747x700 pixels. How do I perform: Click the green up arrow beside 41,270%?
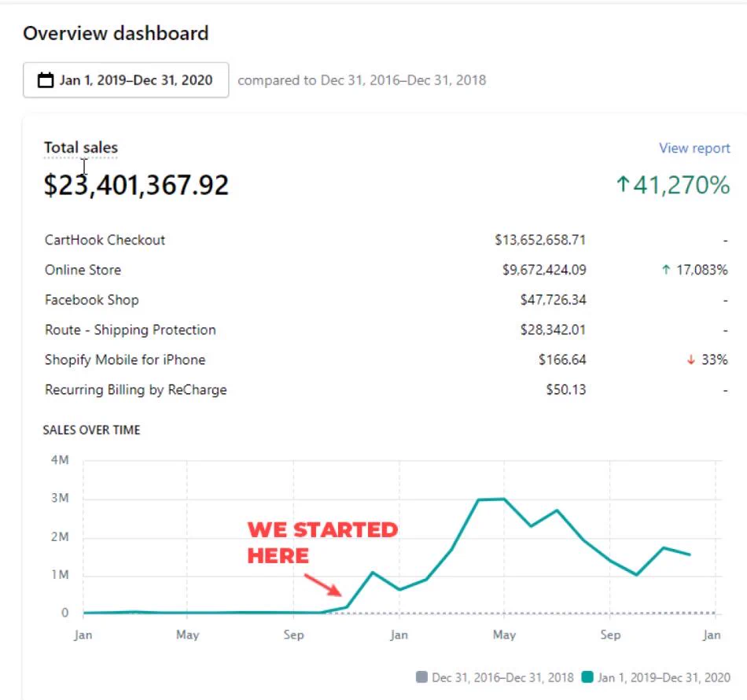pyautogui.click(x=623, y=184)
